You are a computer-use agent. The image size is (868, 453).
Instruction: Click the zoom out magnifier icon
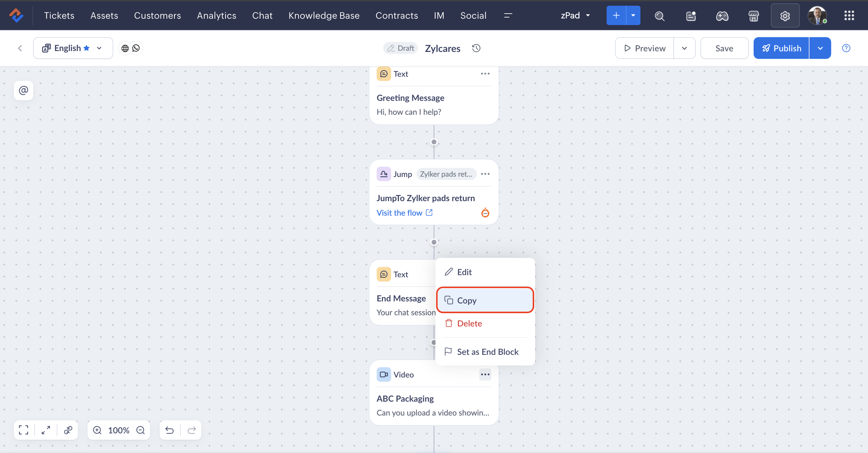tap(141, 430)
